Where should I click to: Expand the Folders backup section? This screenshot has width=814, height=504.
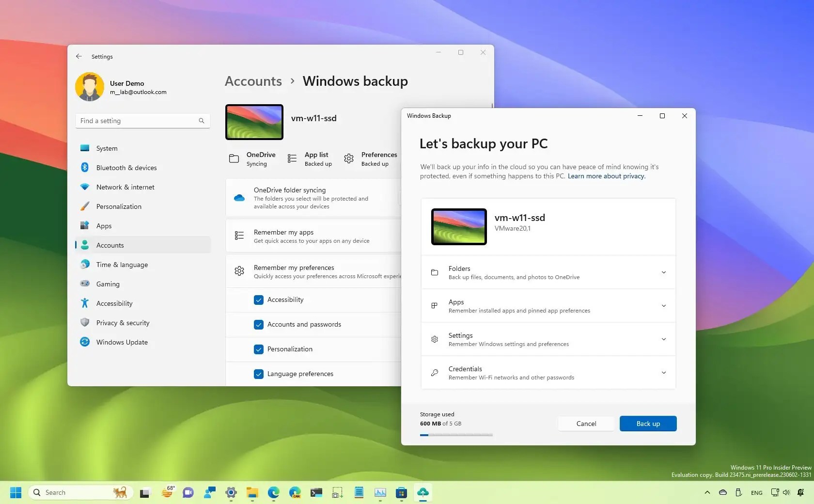(x=663, y=272)
